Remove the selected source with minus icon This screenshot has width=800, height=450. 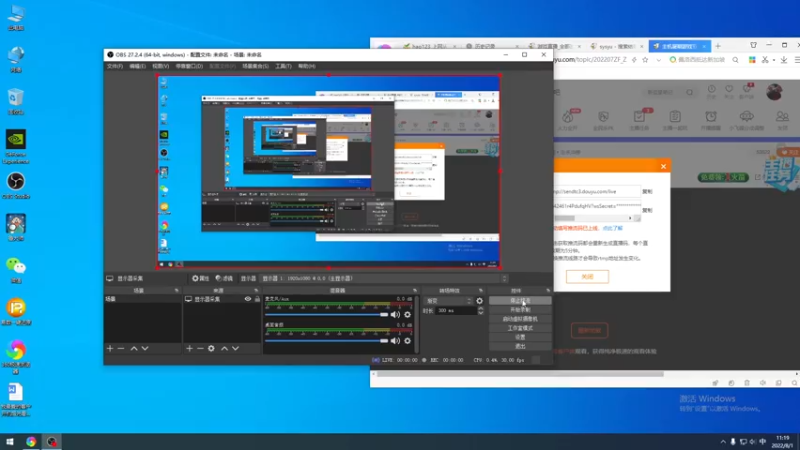tap(200, 348)
